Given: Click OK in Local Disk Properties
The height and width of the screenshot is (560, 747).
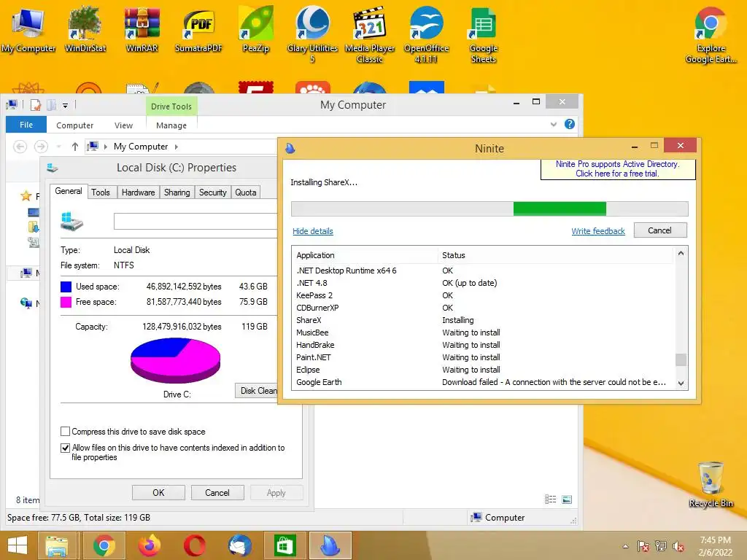Looking at the screenshot, I should (x=158, y=493).
